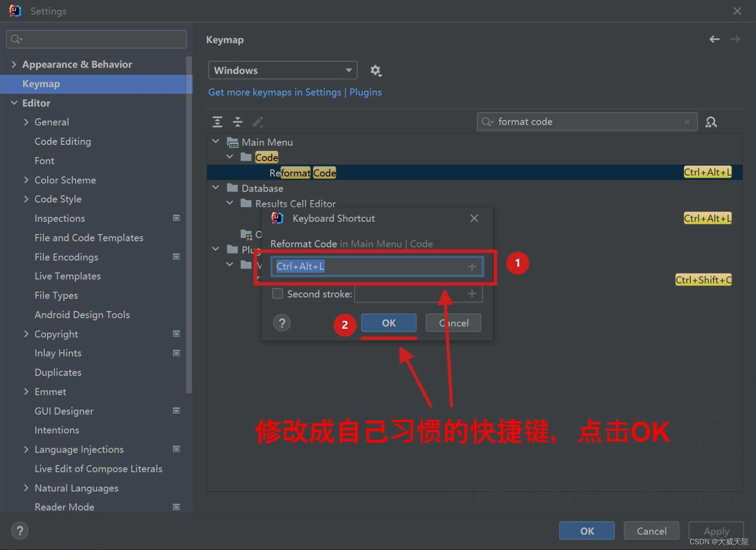This screenshot has width=756, height=550.
Task: Select the Code Style sidebar entry
Action: point(58,199)
